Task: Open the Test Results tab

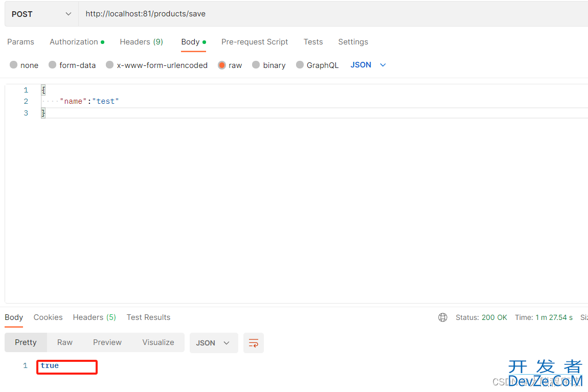Action: (148, 317)
